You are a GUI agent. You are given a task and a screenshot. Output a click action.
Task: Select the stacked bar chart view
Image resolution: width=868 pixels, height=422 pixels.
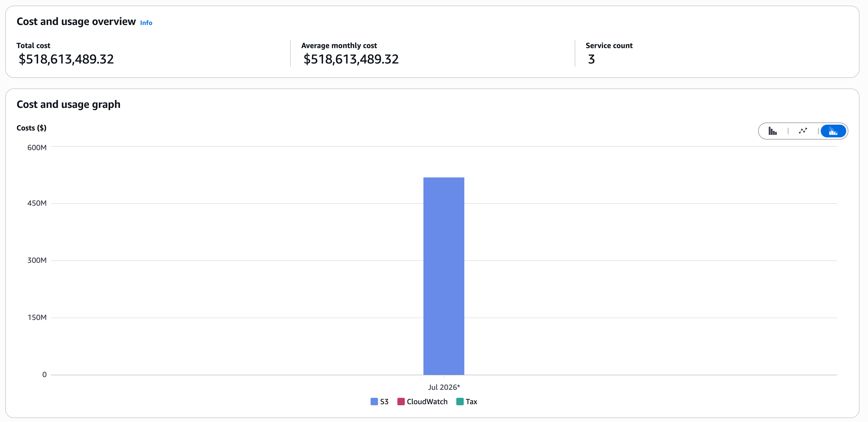pos(833,131)
